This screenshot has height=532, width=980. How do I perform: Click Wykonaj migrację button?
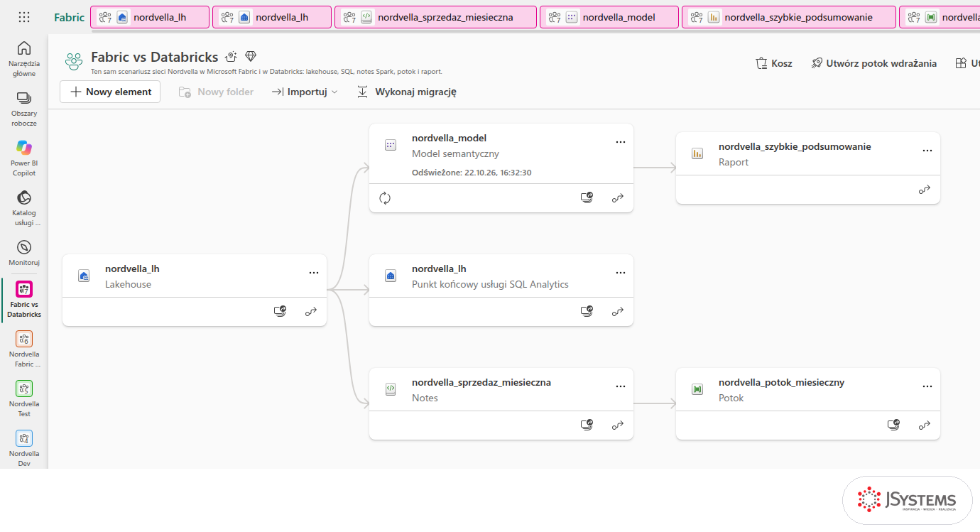(x=406, y=92)
